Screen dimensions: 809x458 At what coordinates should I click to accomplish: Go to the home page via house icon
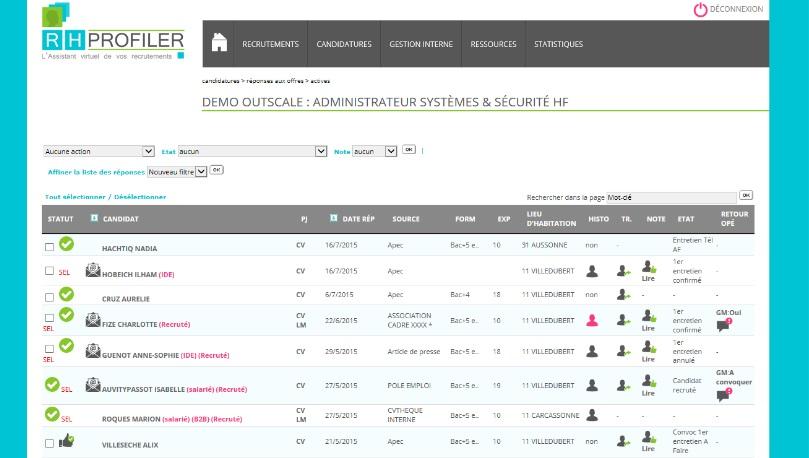click(x=219, y=42)
